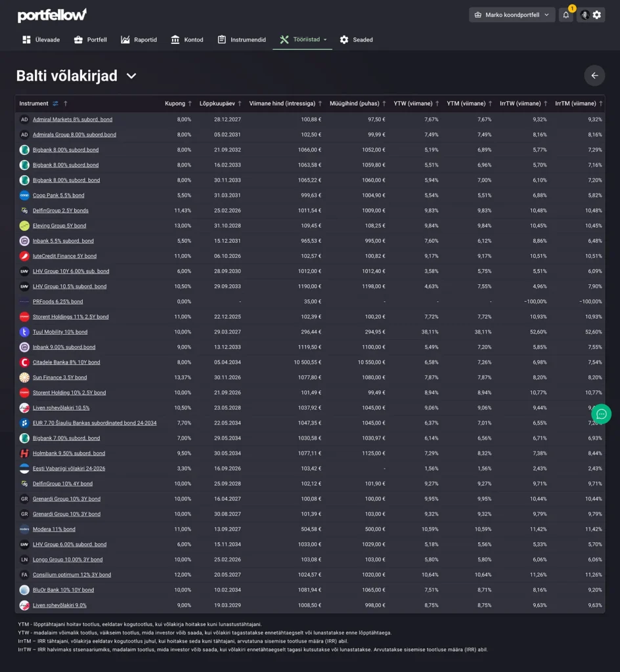Click the Liven rohevõlakiri 9.0% logo icon
The height and width of the screenshot is (672, 620).
[x=24, y=605]
